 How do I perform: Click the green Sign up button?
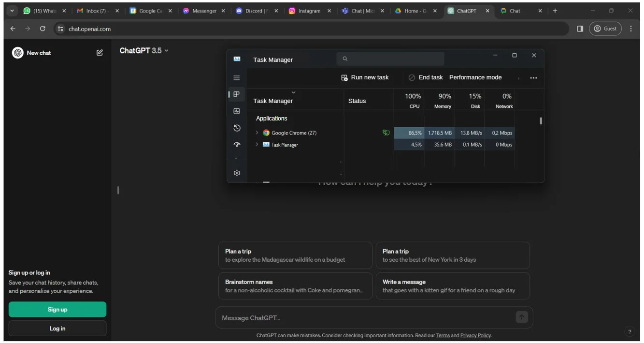[57, 310]
